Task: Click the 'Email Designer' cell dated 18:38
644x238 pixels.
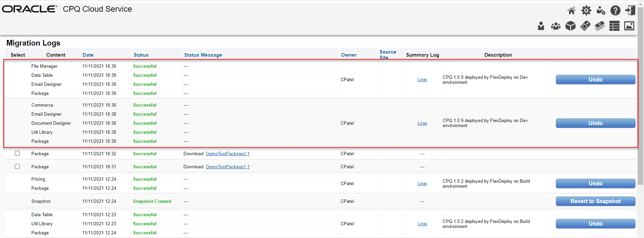Action: tap(47, 114)
